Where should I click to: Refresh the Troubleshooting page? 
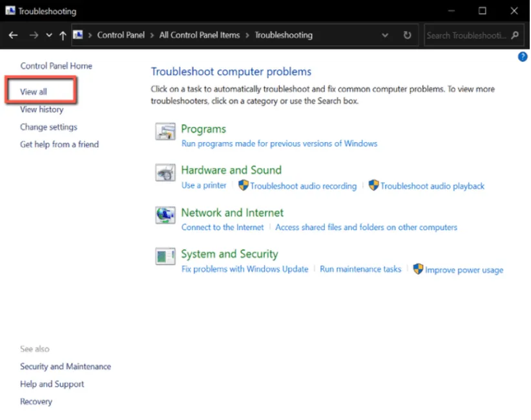(407, 36)
